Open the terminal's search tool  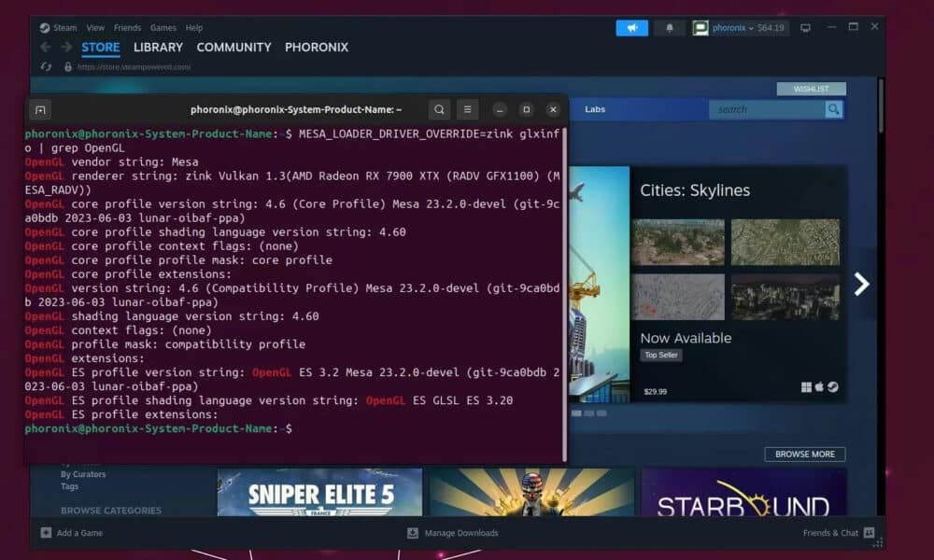[439, 109]
